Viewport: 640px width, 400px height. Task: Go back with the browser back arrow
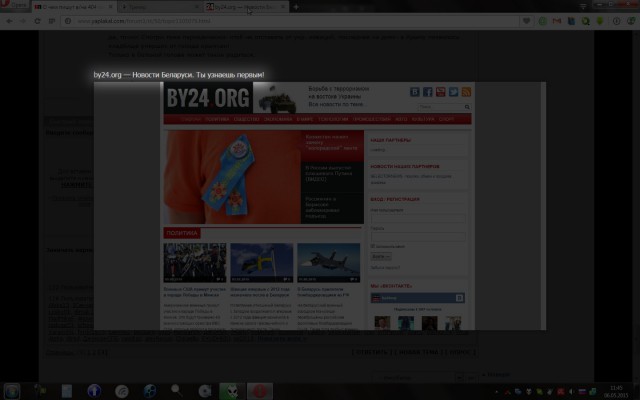(9, 21)
